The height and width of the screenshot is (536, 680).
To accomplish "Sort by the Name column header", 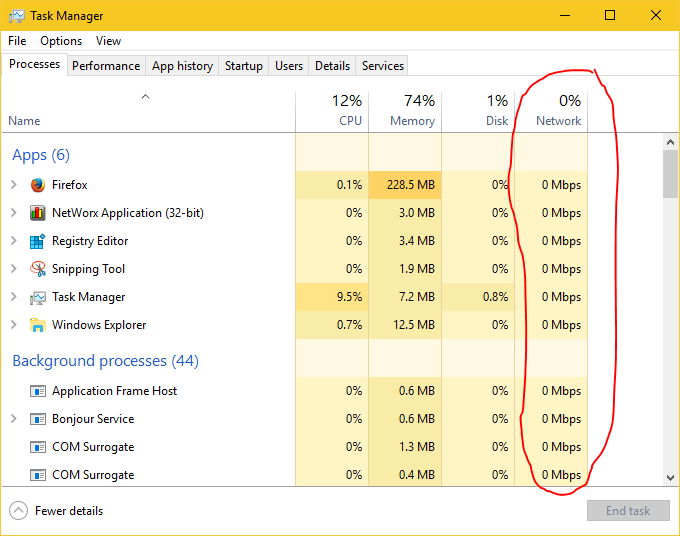I will click(x=147, y=111).
